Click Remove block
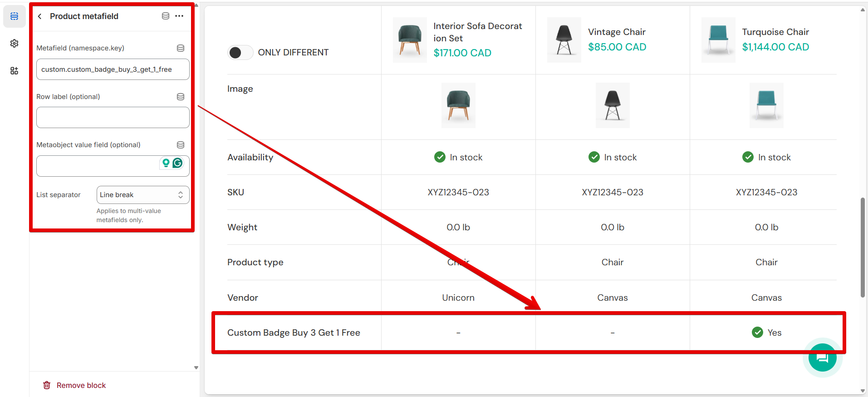Image resolution: width=868 pixels, height=397 pixels. tap(75, 385)
